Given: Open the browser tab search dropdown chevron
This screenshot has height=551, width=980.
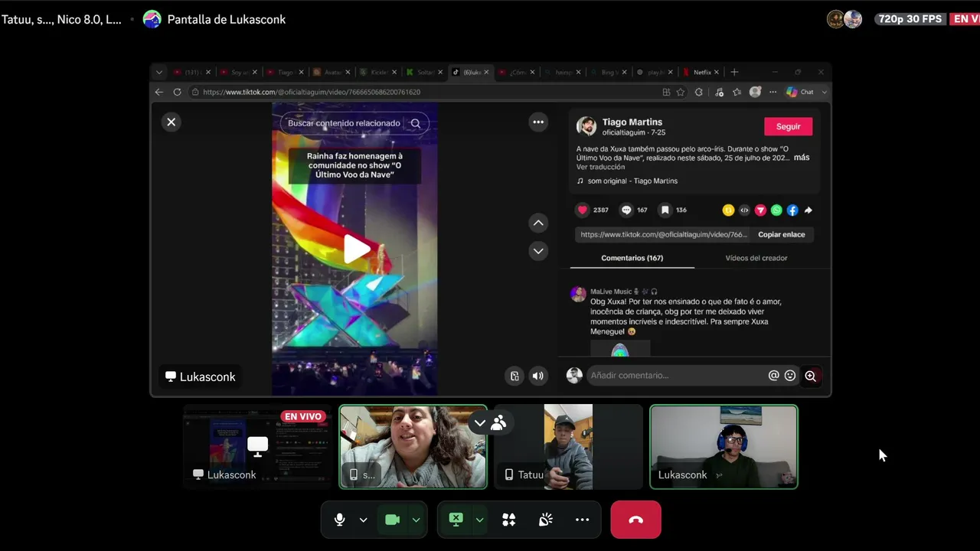Looking at the screenshot, I should coord(159,72).
